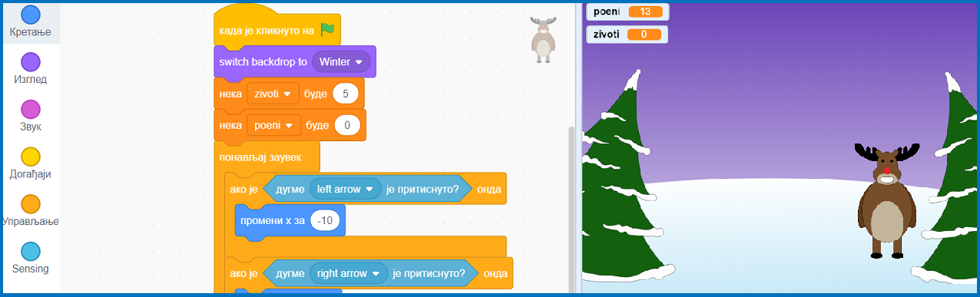Click the value 0 input in poeni block

[x=347, y=125]
